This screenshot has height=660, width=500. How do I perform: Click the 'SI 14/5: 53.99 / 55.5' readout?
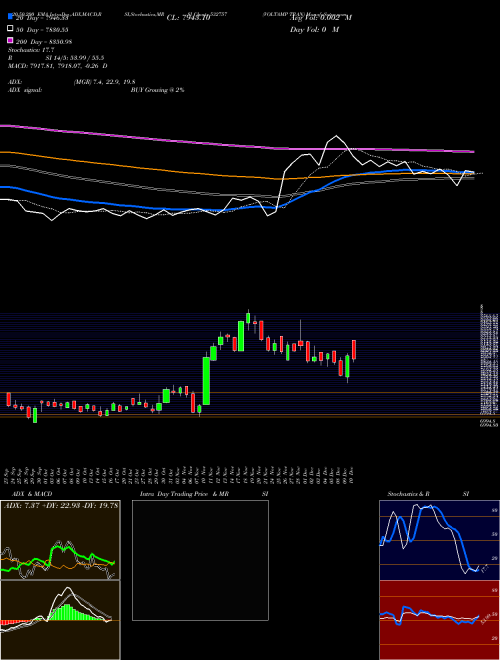point(75,58)
